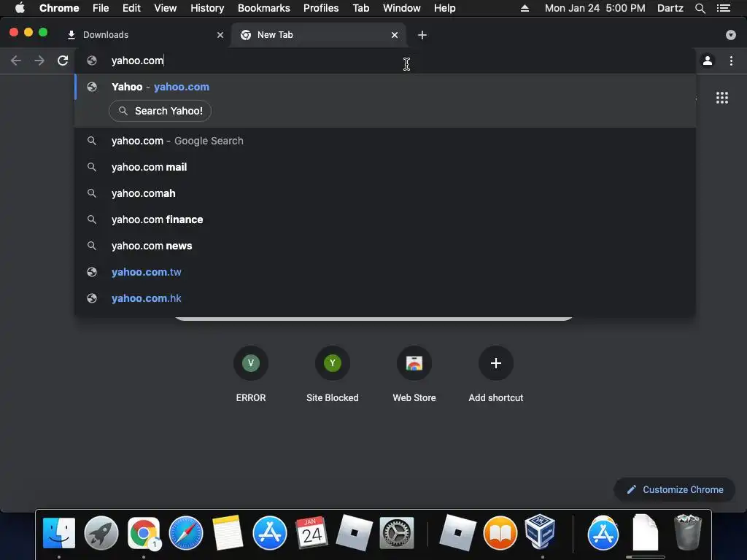Close the Downloads tab
This screenshot has width=747, height=560.
[x=220, y=35]
